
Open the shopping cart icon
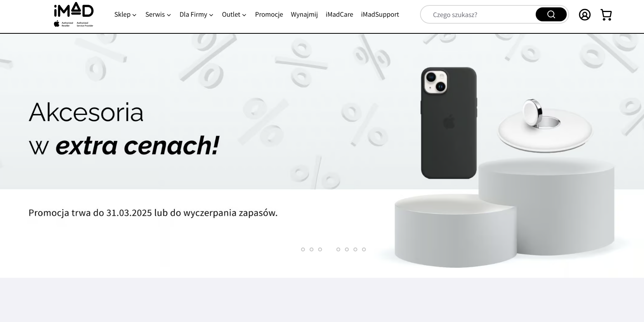coord(606,15)
